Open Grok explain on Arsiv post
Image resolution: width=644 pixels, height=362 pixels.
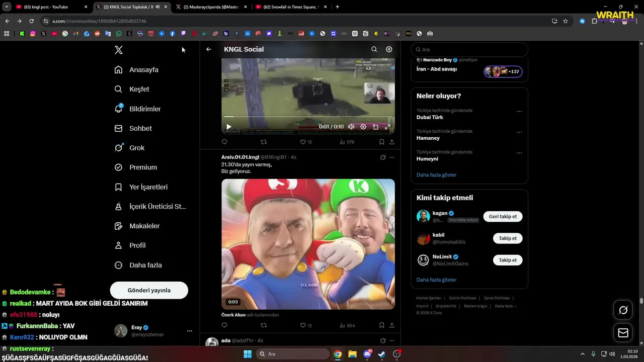(x=383, y=157)
